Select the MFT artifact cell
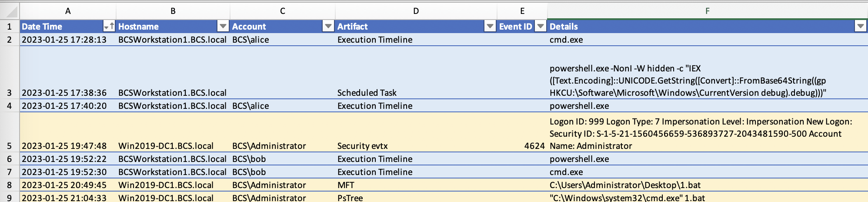 click(346, 185)
